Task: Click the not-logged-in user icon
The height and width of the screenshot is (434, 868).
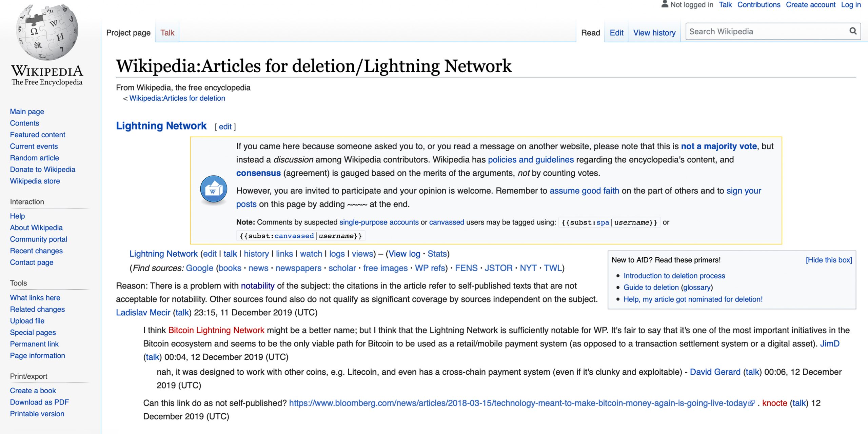Action: point(665,4)
